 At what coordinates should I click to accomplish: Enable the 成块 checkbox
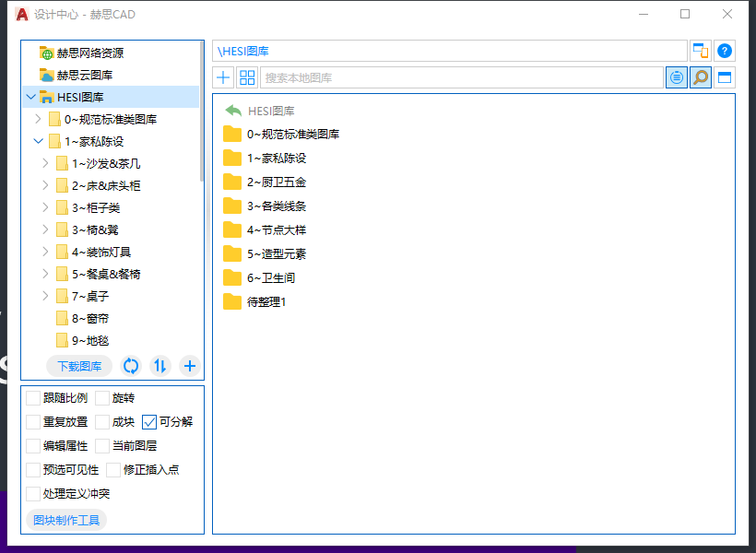pos(102,422)
